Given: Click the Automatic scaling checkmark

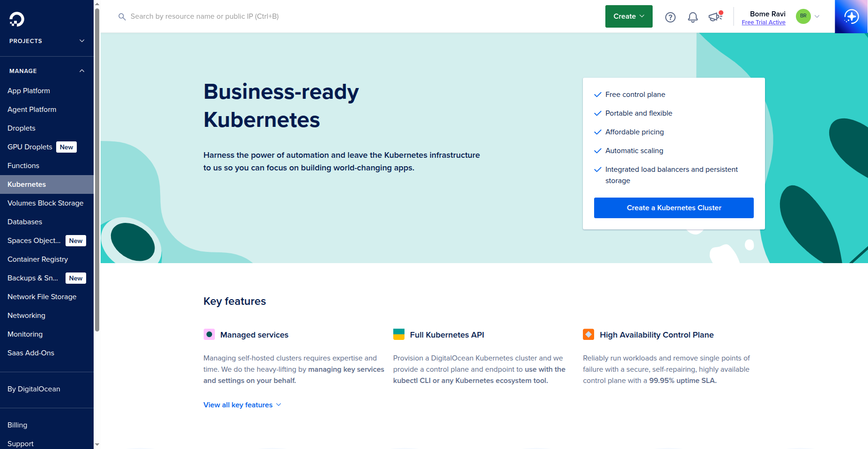Looking at the screenshot, I should (598, 150).
